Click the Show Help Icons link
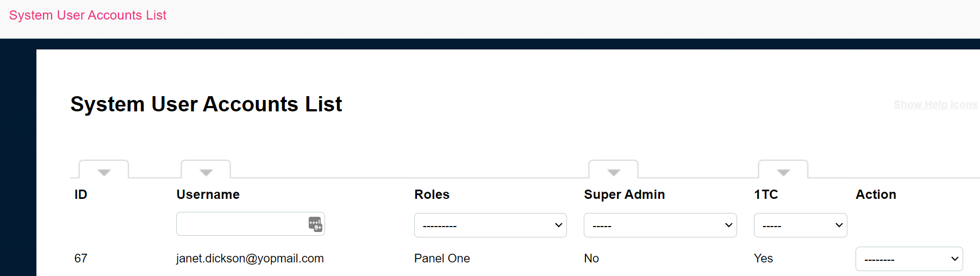The image size is (980, 276). tap(935, 104)
